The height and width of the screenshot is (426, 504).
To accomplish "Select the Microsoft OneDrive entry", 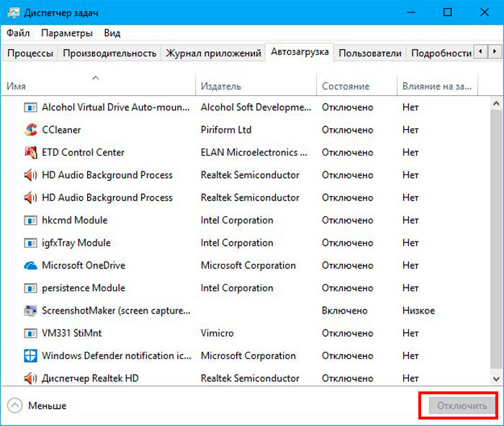I will pos(84,265).
